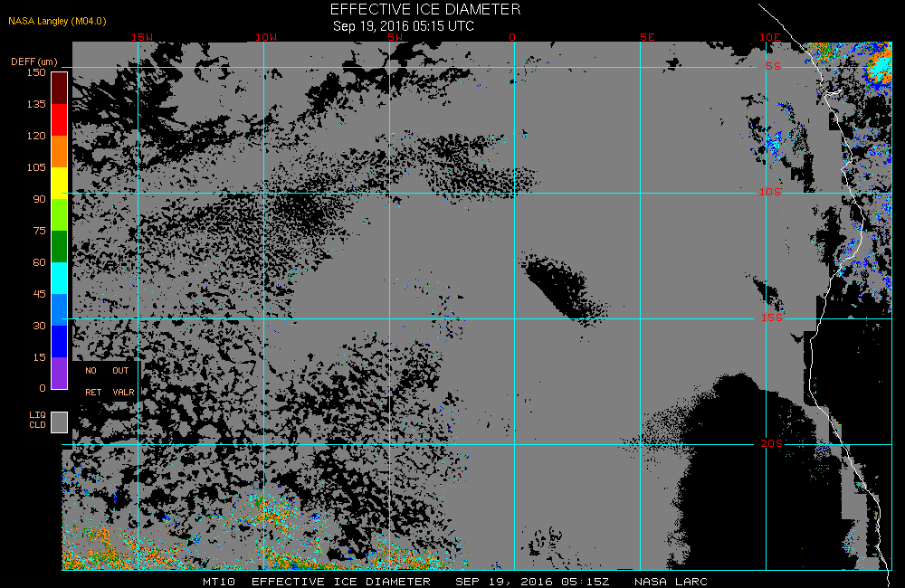Click the scale value 75

coord(39,231)
